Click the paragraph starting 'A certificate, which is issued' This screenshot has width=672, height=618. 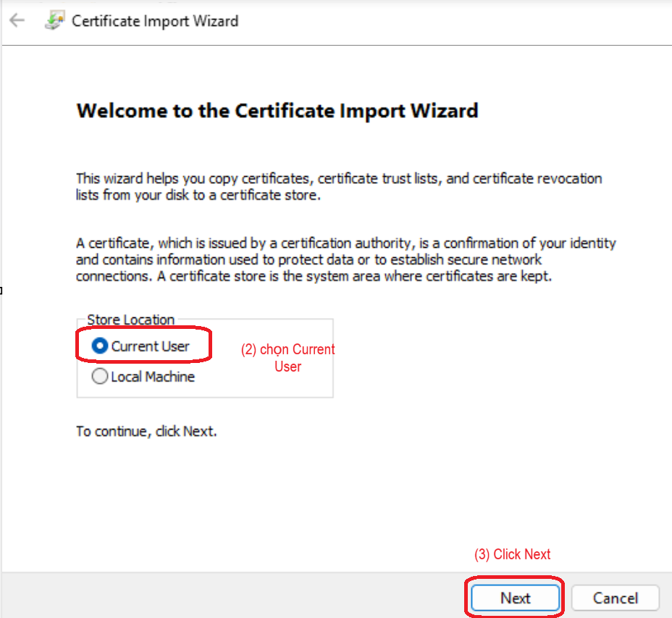click(345, 260)
